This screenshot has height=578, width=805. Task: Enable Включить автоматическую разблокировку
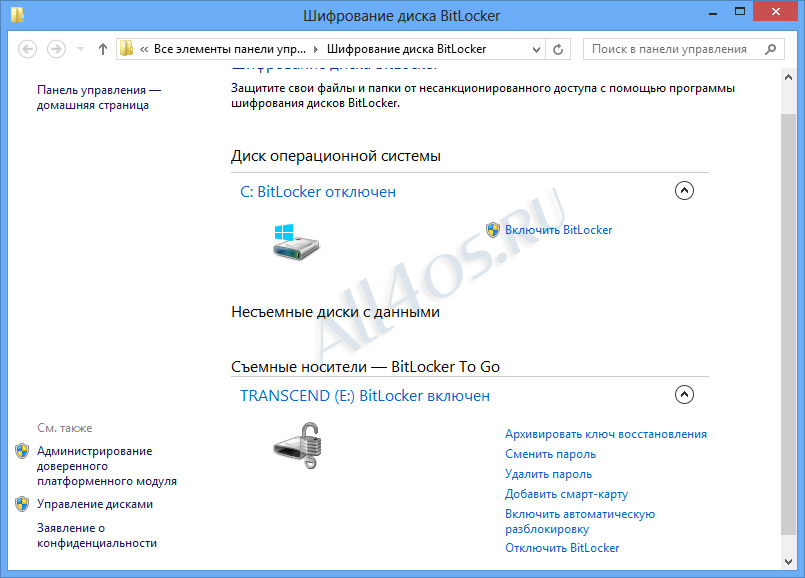(580, 522)
